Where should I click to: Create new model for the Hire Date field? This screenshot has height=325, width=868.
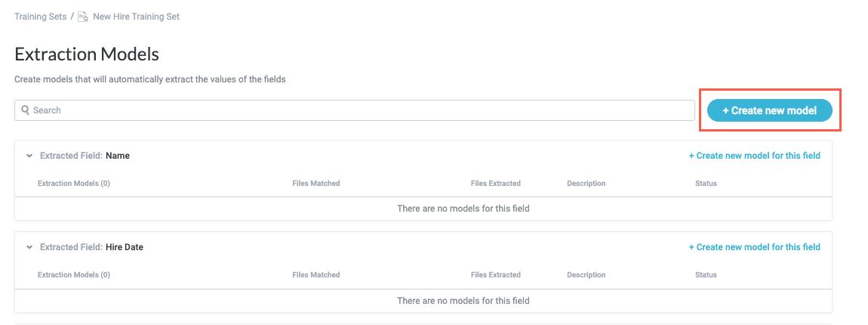(754, 247)
